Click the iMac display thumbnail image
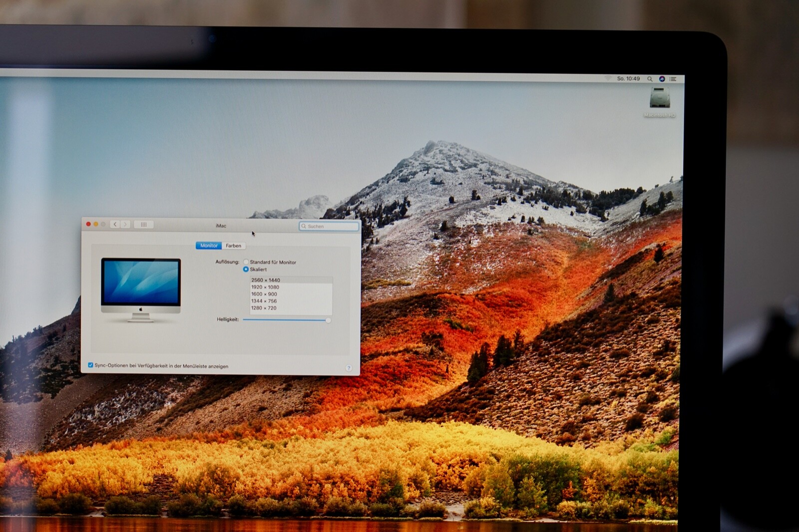 coord(141,290)
